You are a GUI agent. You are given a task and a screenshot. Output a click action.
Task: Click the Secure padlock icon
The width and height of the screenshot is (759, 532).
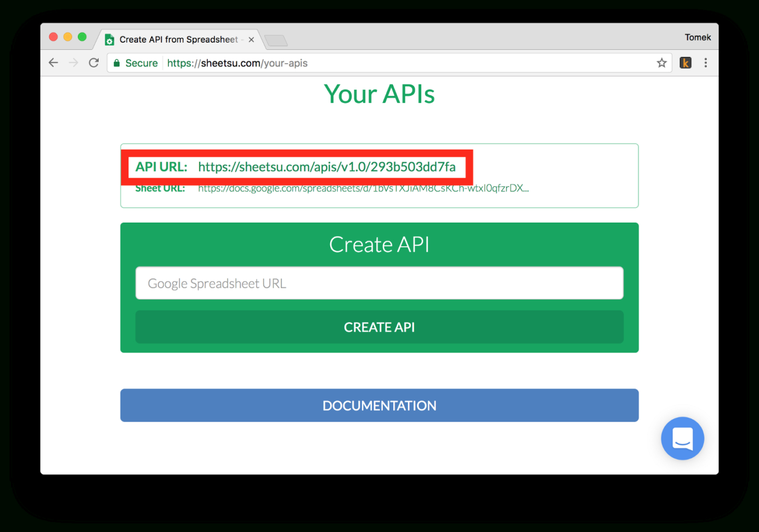(x=116, y=63)
